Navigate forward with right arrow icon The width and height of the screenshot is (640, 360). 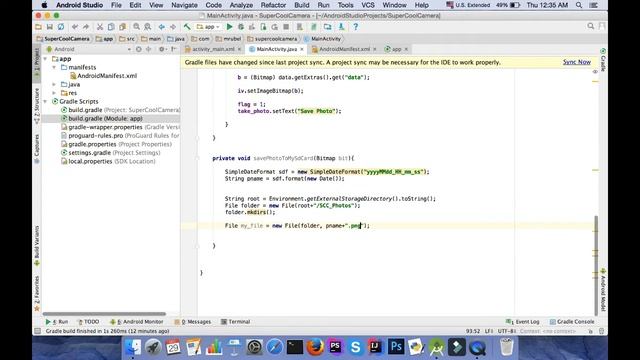pyautogui.click(x=173, y=27)
